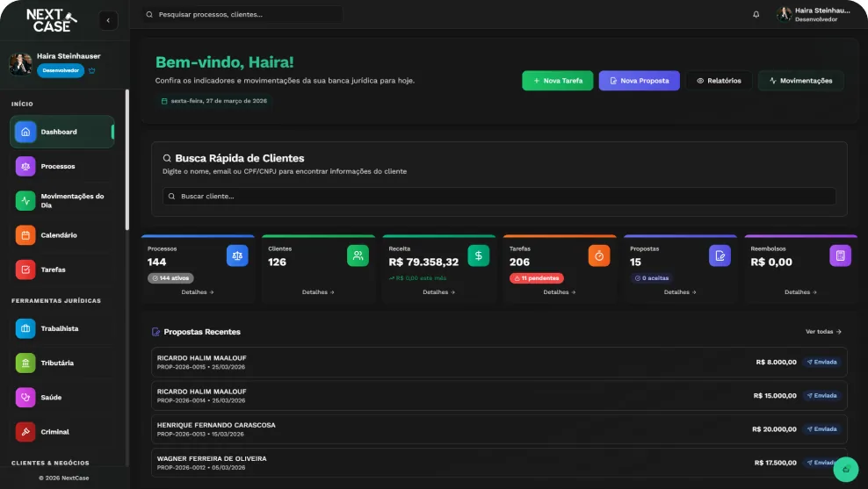Collapse the sidebar with the chevron button

pos(109,20)
